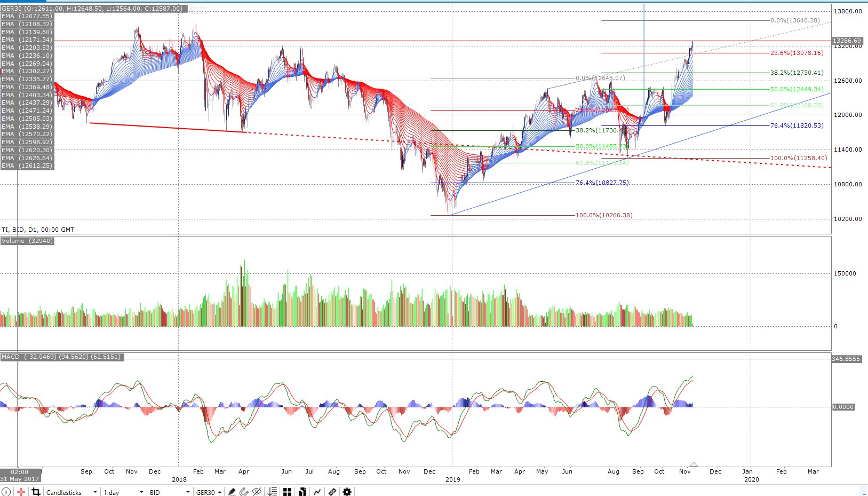Click the crop/zoom region tool
This screenshot has height=496, width=868.
point(36,492)
